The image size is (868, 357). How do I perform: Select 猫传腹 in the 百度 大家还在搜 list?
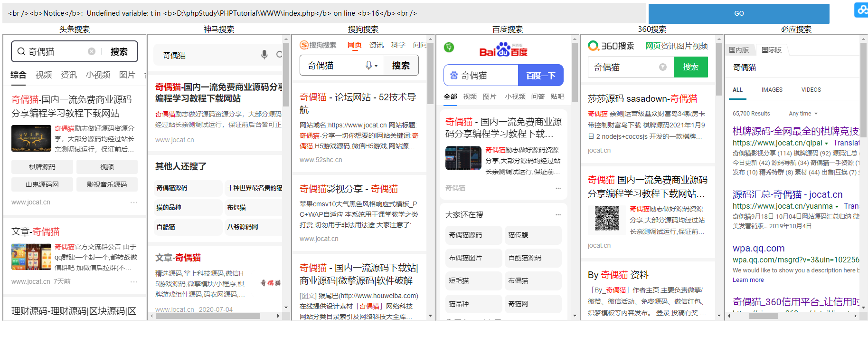point(533,235)
